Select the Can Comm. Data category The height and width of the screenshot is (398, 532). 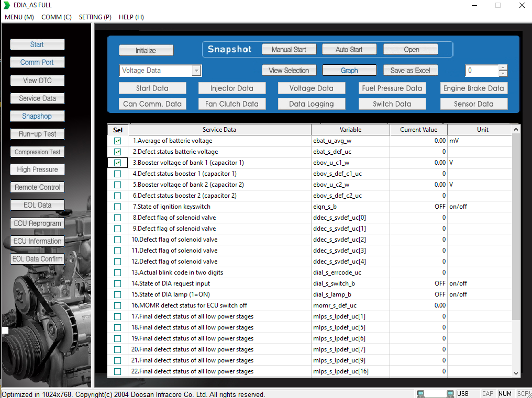click(152, 104)
